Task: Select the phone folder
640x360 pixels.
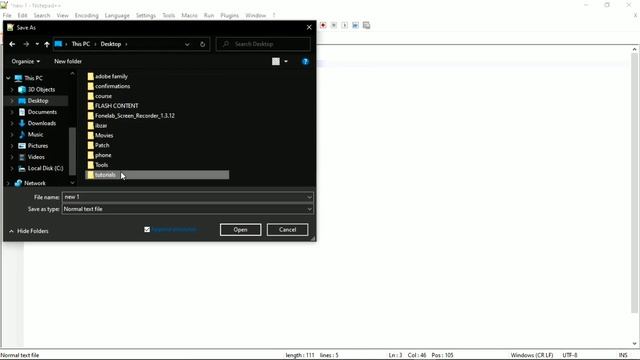Action: [103, 155]
